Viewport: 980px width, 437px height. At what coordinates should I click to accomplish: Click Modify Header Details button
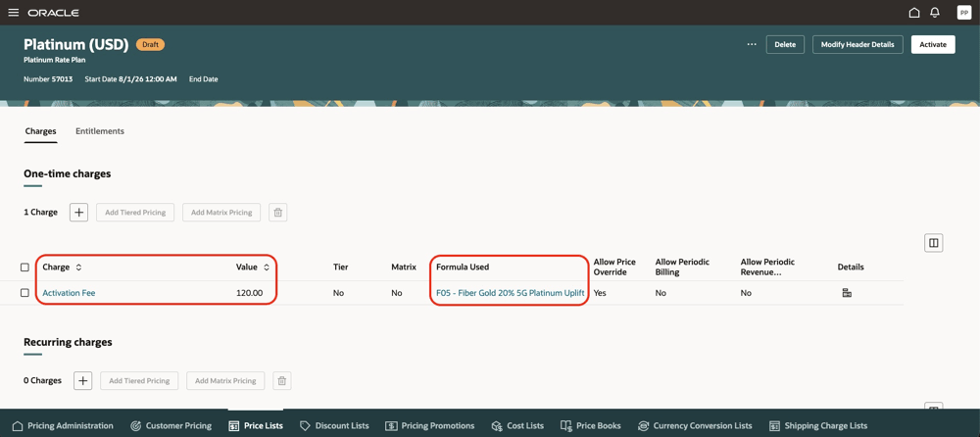[x=857, y=44]
